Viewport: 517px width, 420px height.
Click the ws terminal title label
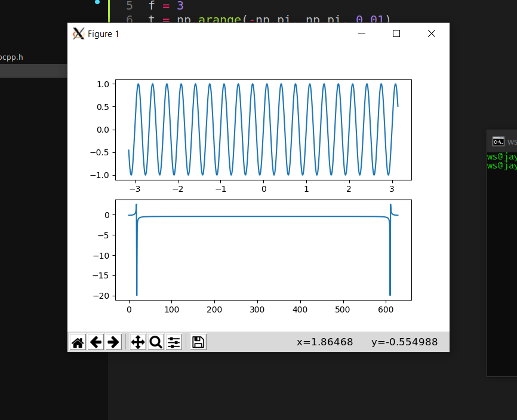[511, 142]
